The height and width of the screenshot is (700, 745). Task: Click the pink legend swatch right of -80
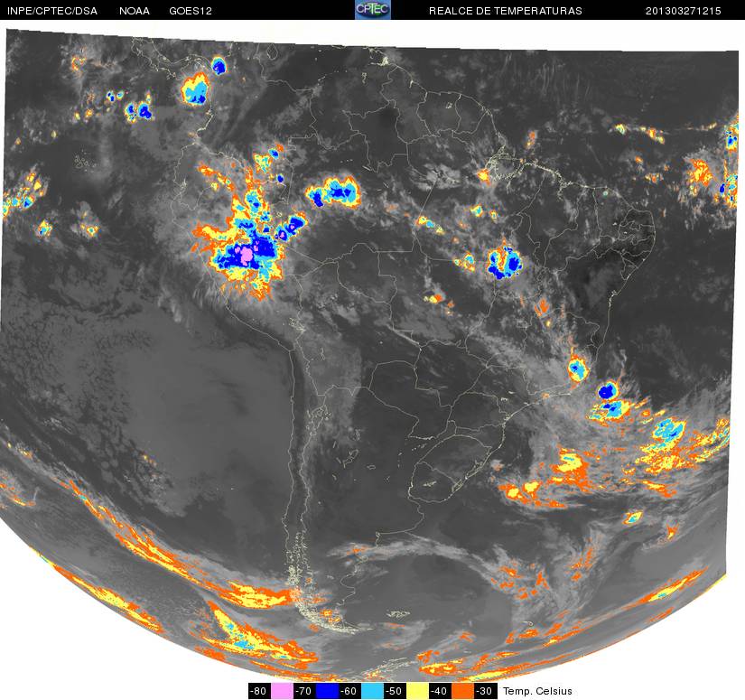282,690
